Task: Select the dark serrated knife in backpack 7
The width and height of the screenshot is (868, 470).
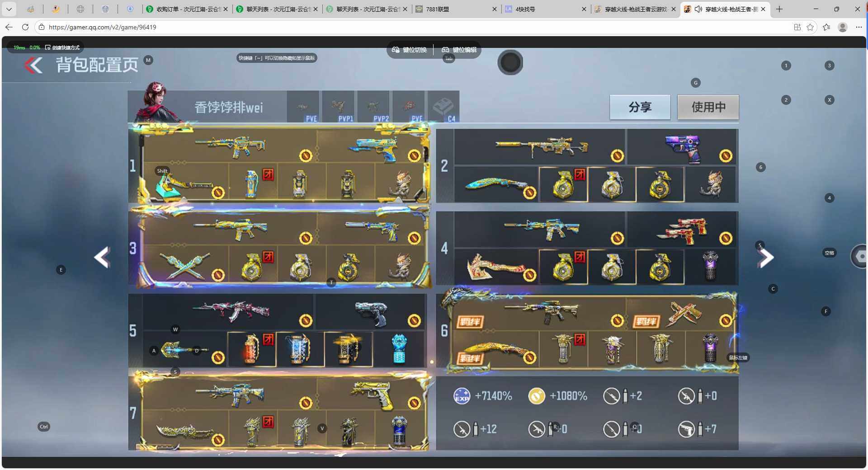Action: click(x=184, y=431)
